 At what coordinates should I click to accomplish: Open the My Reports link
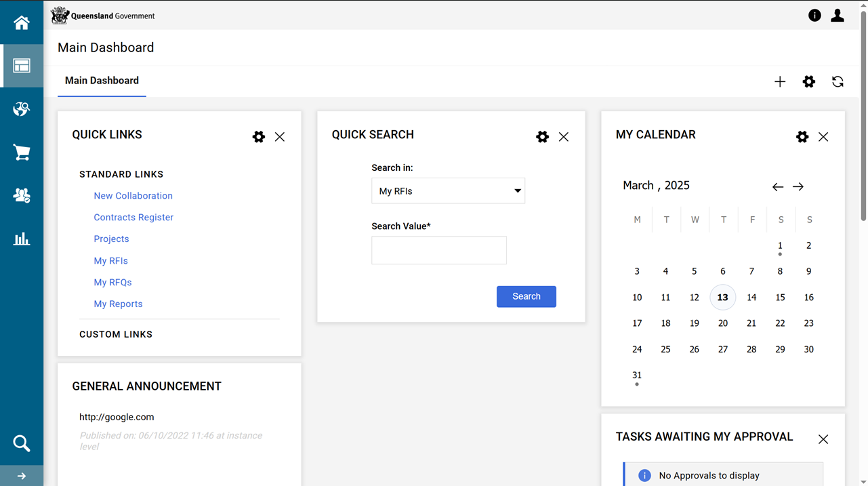pos(118,304)
